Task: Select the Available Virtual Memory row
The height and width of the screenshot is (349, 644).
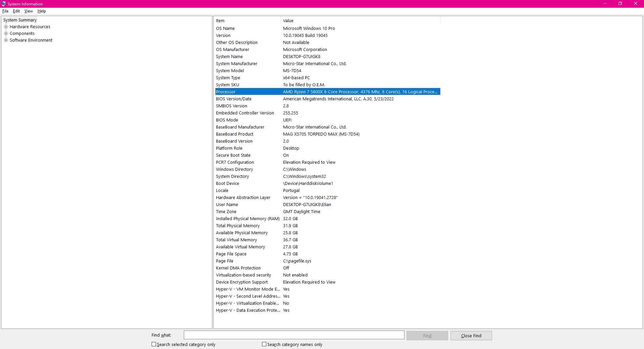Action: click(328, 247)
